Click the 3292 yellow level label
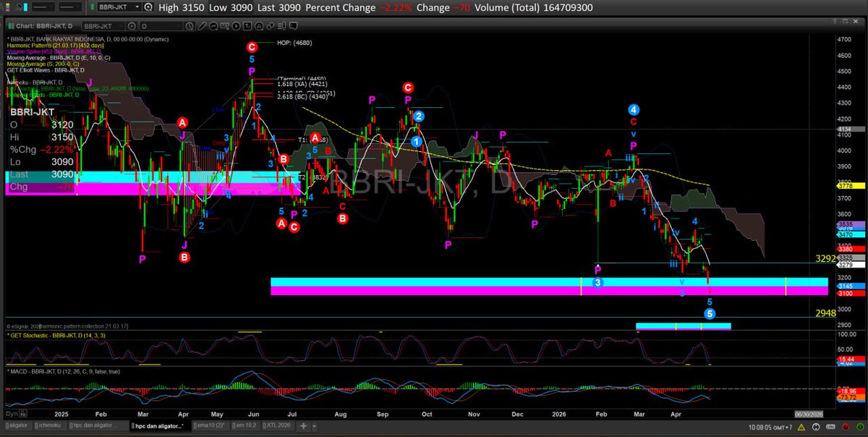Viewport: 868px width, 437px height. click(826, 258)
